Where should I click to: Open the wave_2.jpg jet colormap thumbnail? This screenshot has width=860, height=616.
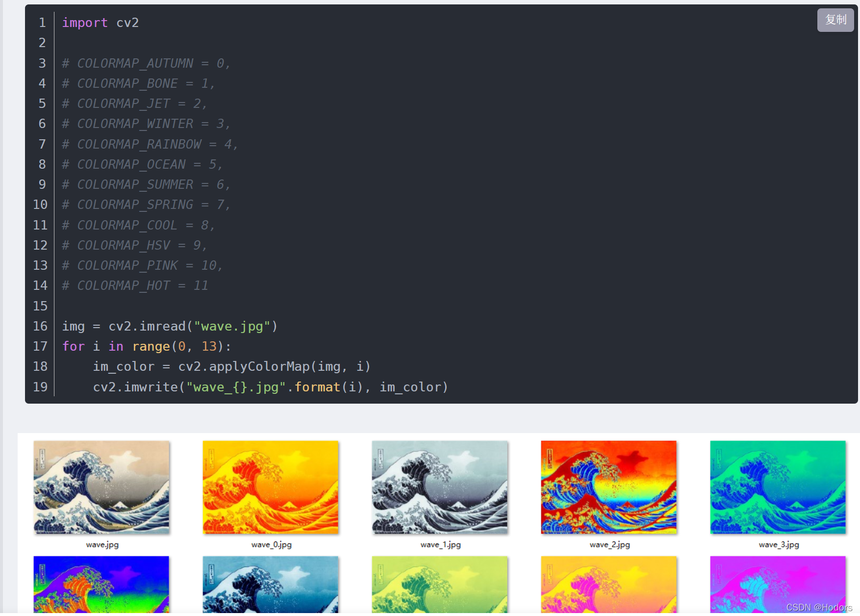pos(608,487)
